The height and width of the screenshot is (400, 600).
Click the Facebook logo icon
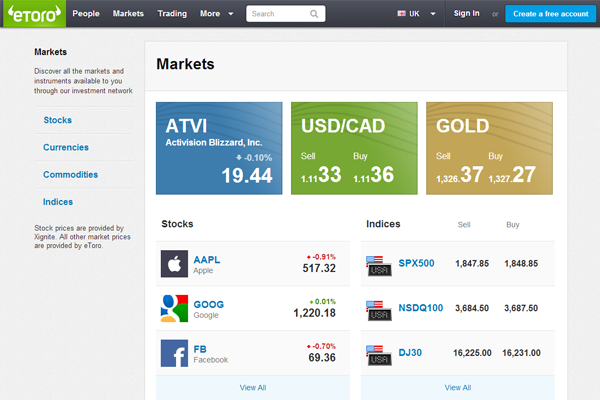[174, 353]
